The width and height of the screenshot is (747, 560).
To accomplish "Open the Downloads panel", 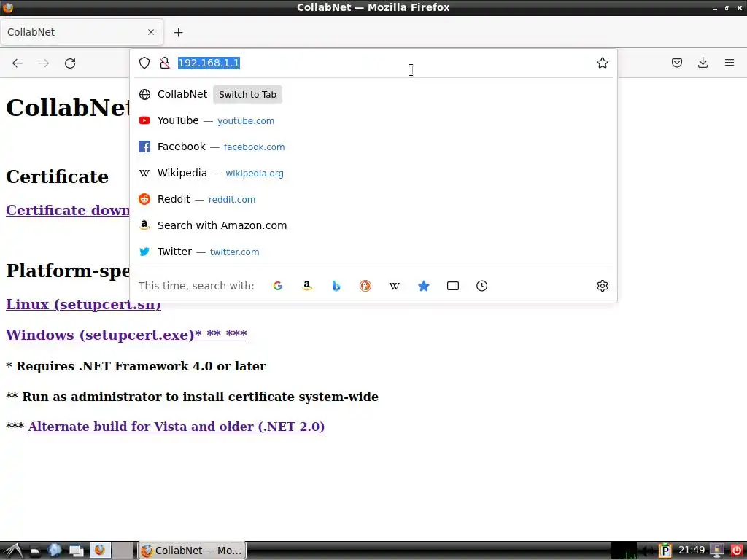I will (x=703, y=63).
